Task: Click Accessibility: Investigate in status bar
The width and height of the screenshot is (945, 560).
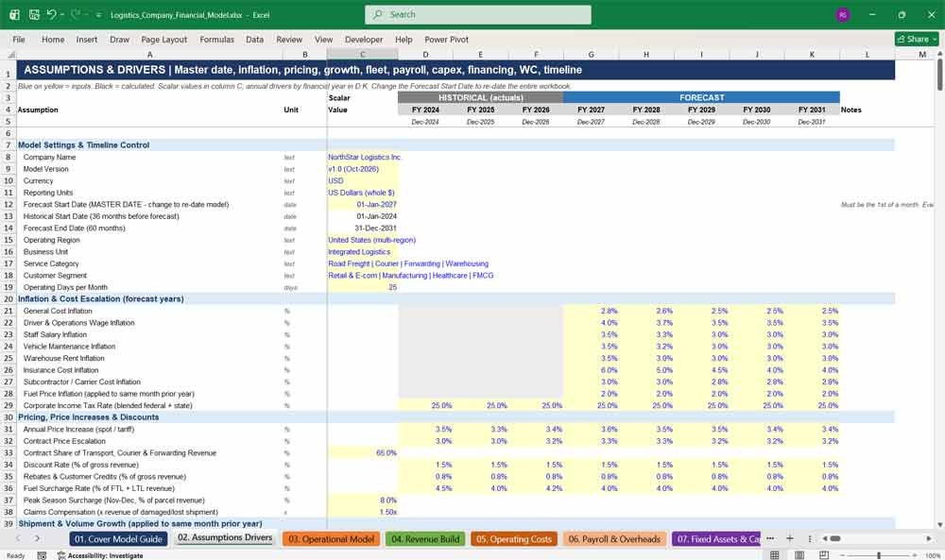Action: click(x=100, y=555)
